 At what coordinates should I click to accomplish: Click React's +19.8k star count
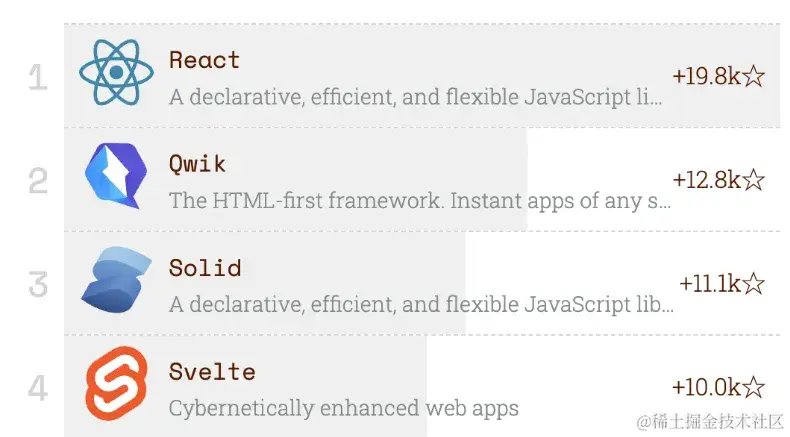[x=718, y=77]
